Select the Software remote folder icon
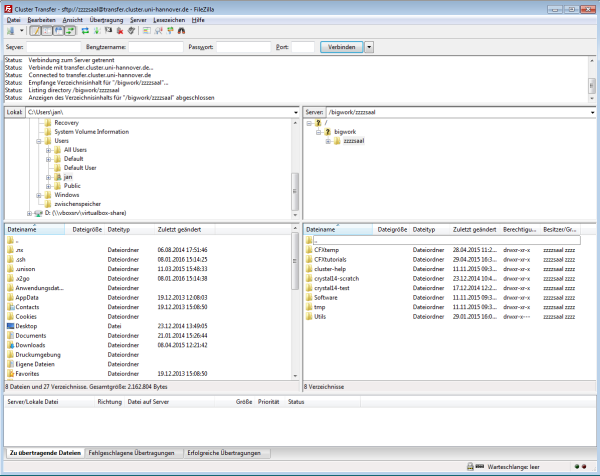Screen dimensions: 600x476 [309, 298]
